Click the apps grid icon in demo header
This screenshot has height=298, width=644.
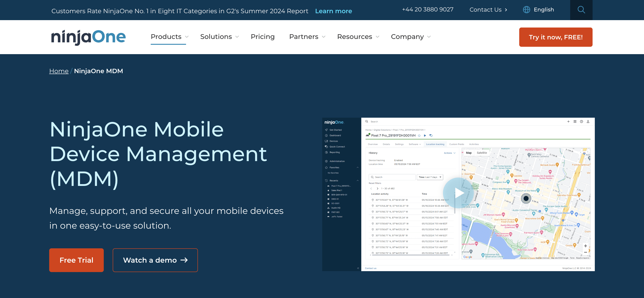(575, 121)
